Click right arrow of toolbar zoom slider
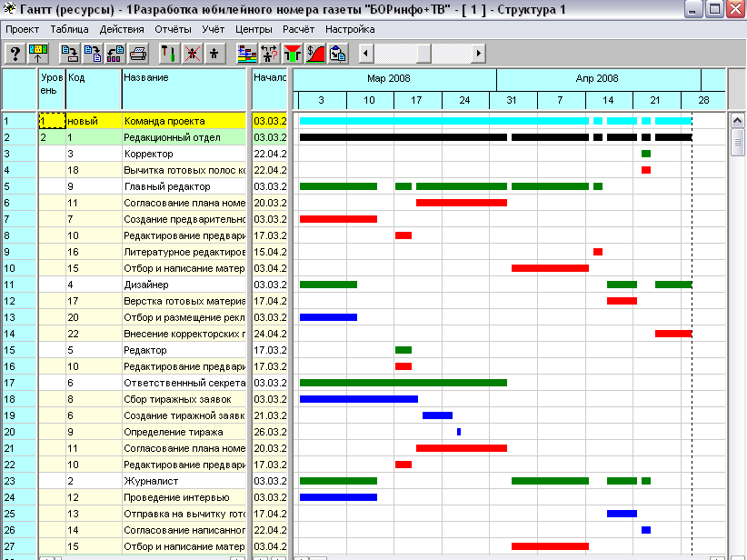This screenshot has height=560, width=747. tap(479, 54)
